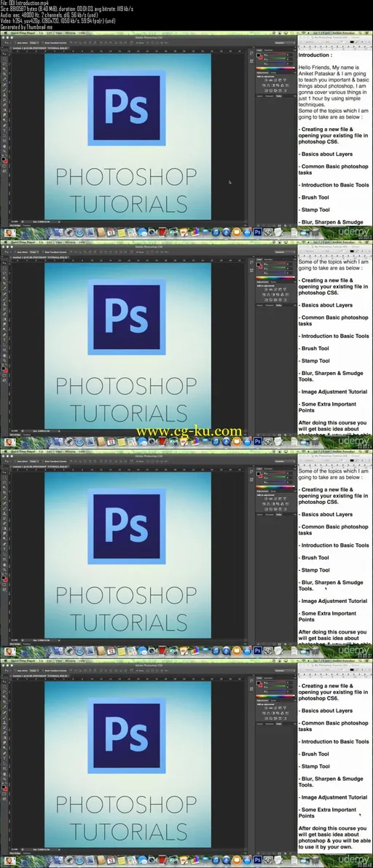This screenshot has height=868, width=373.
Task: Open the Essentials workspace dropdown in the second frame
Action: pos(285,252)
